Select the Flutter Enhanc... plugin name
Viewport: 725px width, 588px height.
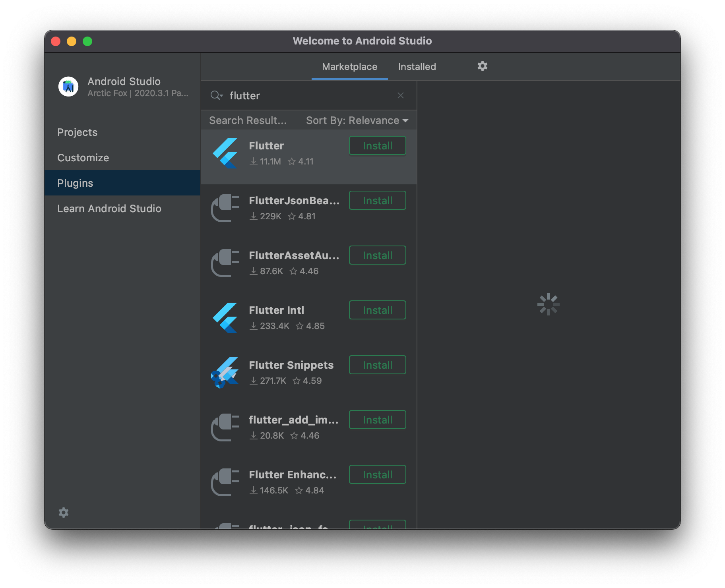[293, 475]
